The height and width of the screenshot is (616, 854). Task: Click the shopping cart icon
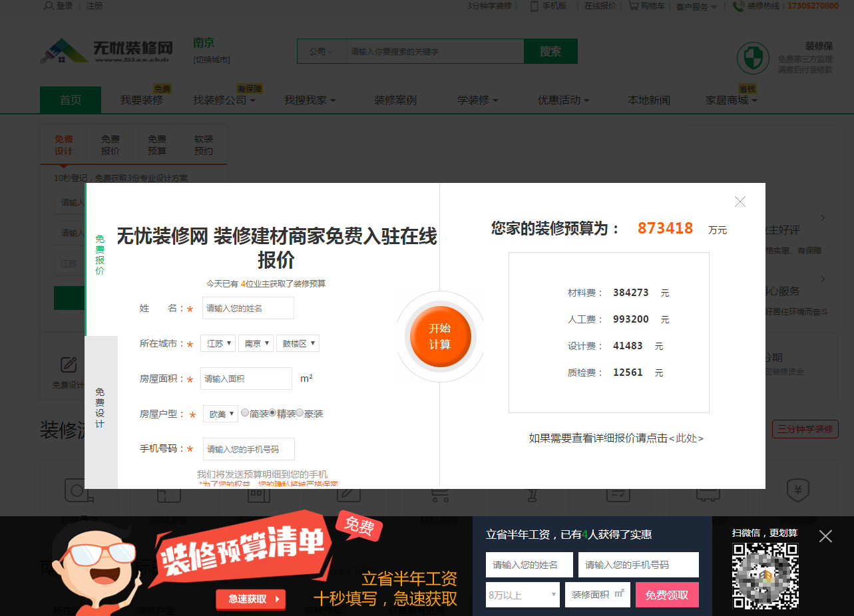coord(633,5)
